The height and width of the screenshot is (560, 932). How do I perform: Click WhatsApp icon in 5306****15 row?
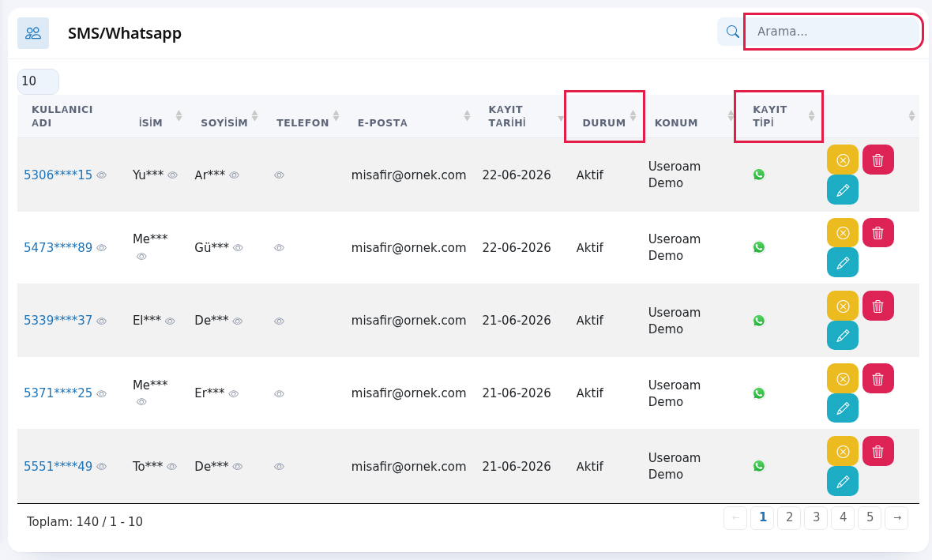[x=759, y=175]
